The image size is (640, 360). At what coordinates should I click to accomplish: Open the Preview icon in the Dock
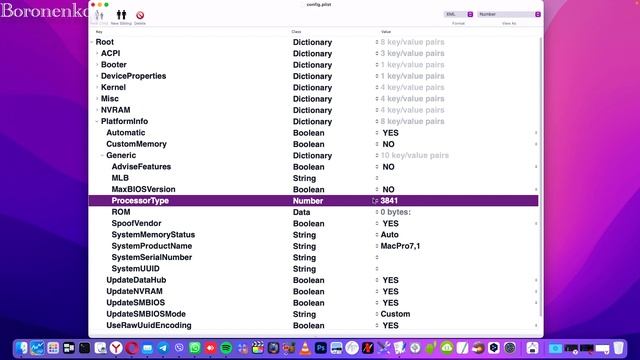click(x=100, y=348)
